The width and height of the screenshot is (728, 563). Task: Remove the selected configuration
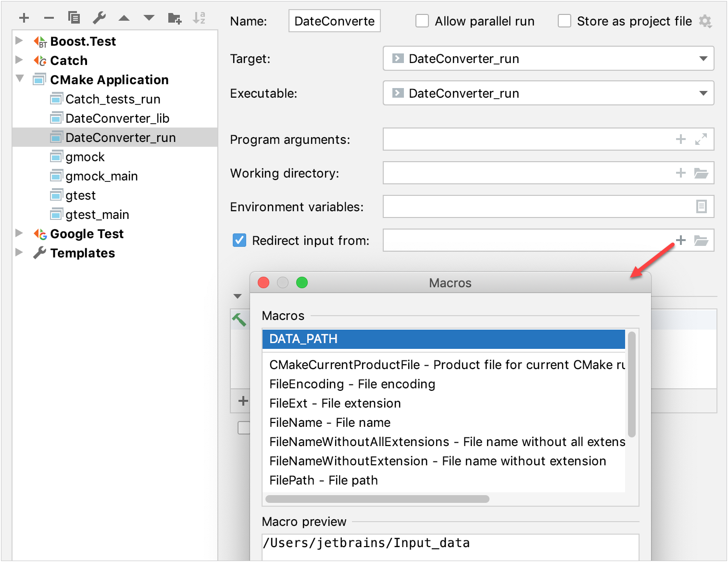click(x=49, y=18)
